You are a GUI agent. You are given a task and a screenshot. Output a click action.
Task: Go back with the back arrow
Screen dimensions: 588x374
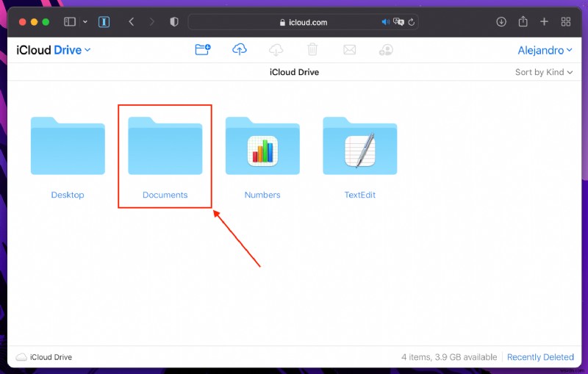tap(132, 22)
